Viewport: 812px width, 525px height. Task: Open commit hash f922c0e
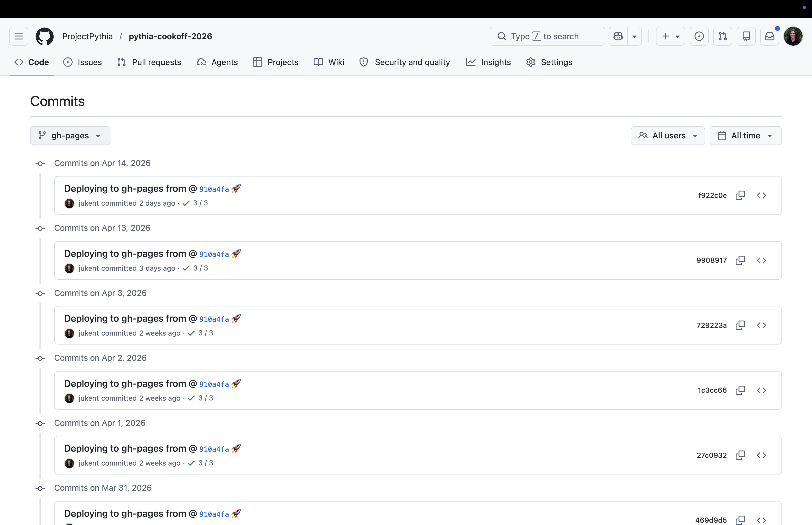pos(712,195)
